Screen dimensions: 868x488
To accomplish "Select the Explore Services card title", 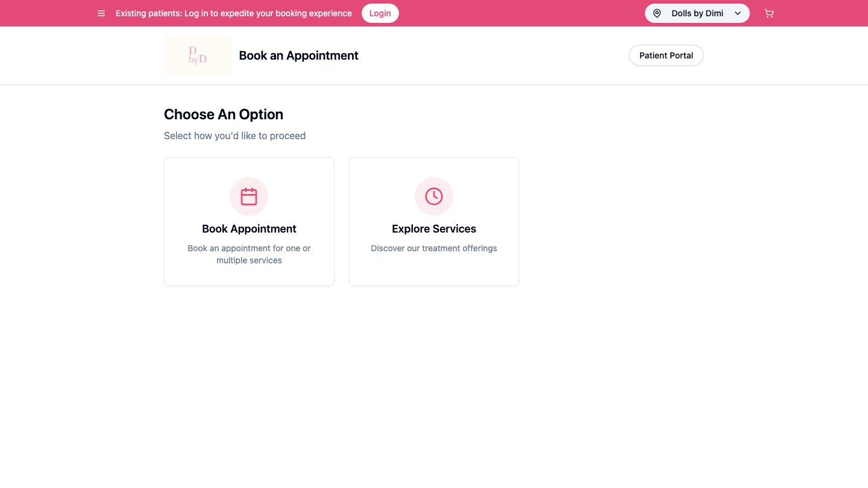I will click(434, 229).
